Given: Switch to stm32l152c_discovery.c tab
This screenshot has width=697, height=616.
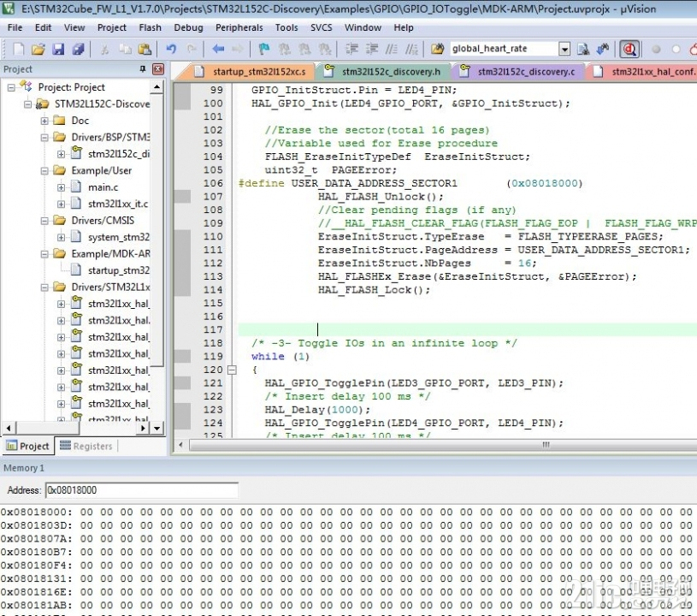Looking at the screenshot, I should 518,72.
